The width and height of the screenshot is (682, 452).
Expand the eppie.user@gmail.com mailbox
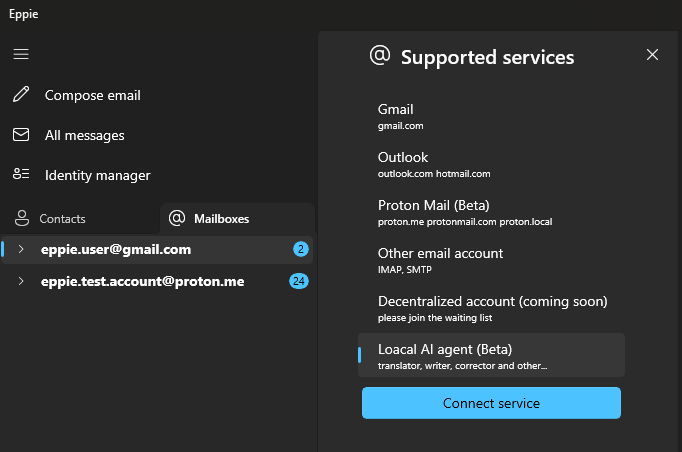[20, 249]
